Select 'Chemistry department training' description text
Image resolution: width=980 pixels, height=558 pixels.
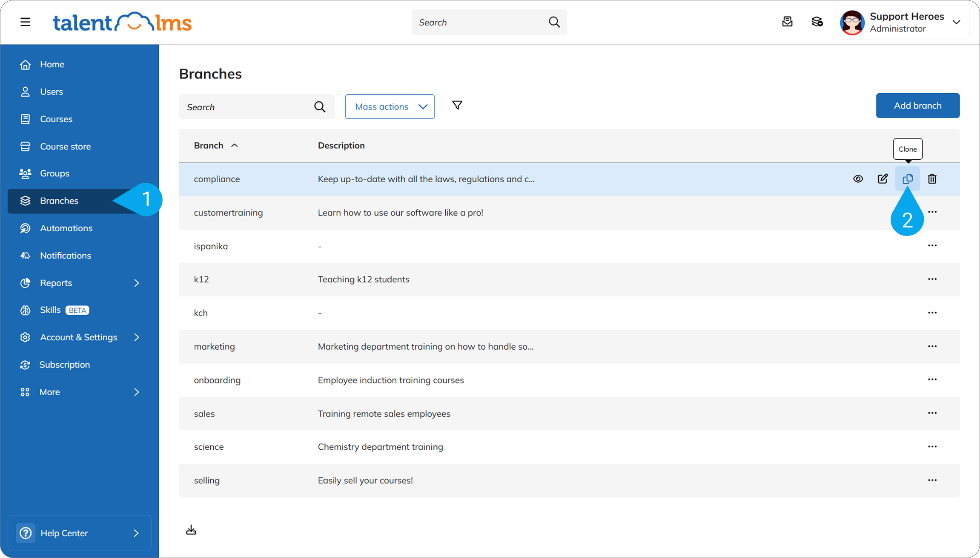(381, 447)
